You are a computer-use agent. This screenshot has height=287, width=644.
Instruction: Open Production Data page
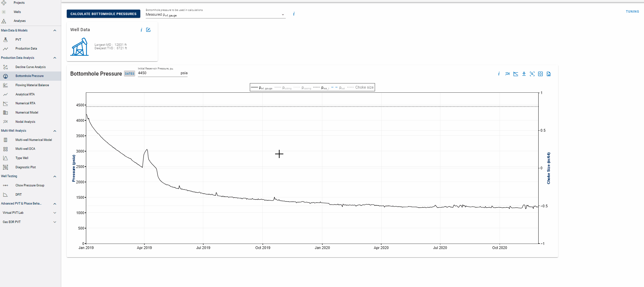click(26, 49)
